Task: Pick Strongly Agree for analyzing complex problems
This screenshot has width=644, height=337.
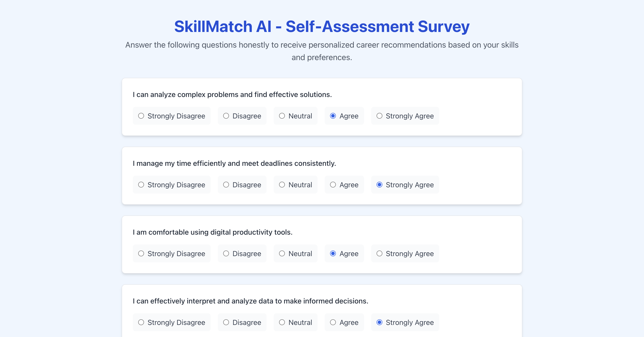Action: coord(379,116)
